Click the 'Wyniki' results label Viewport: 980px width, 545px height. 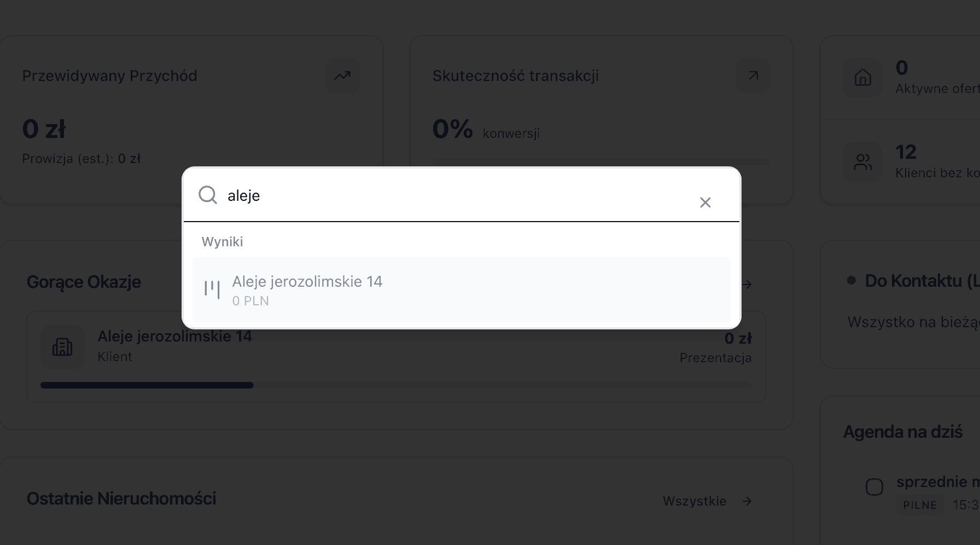[x=222, y=242]
